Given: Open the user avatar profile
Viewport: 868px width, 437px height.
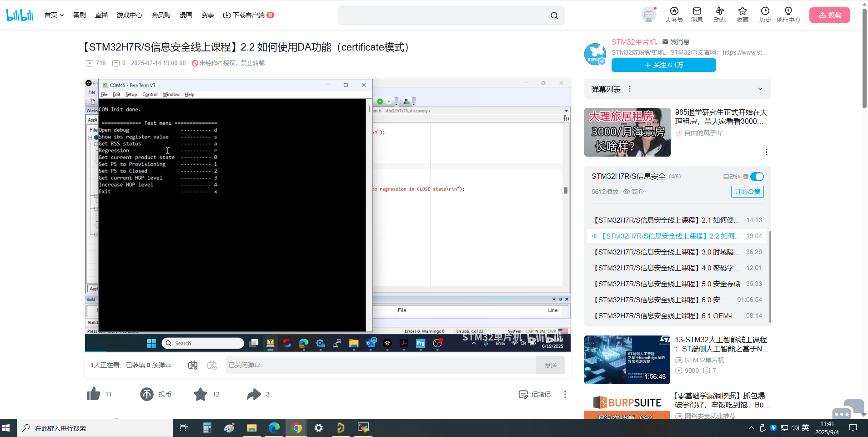Looking at the screenshot, I should point(649,15).
